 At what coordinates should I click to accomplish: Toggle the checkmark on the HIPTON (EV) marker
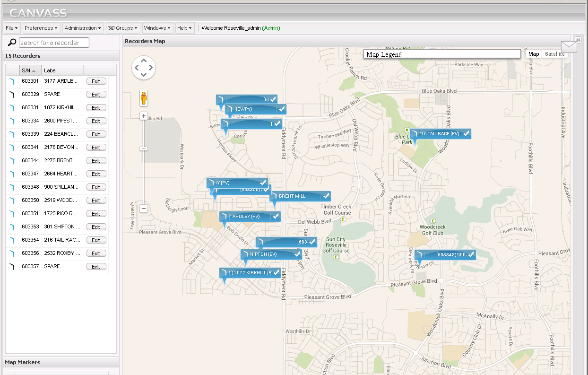[297, 254]
